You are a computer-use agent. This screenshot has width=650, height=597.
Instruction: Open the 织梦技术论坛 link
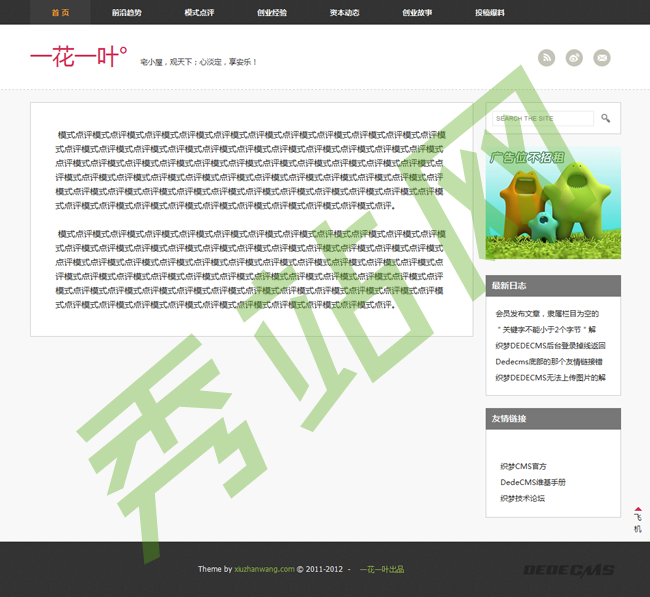pos(522,498)
